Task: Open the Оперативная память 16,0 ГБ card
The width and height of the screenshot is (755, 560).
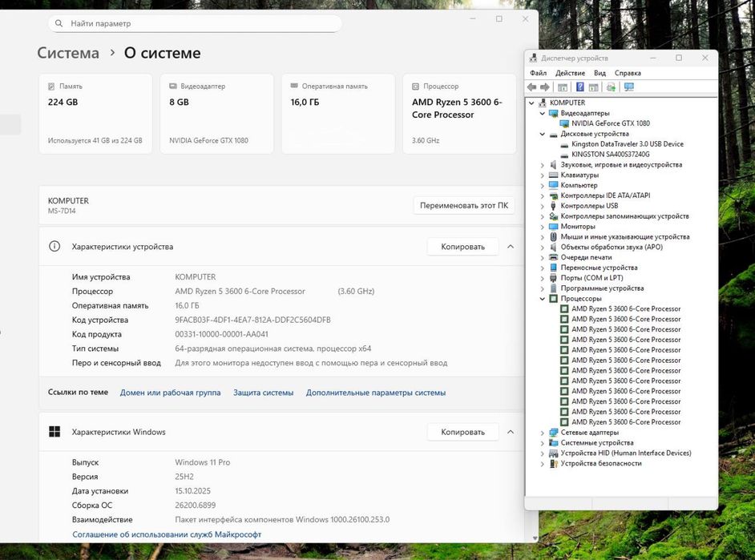Action: point(338,114)
